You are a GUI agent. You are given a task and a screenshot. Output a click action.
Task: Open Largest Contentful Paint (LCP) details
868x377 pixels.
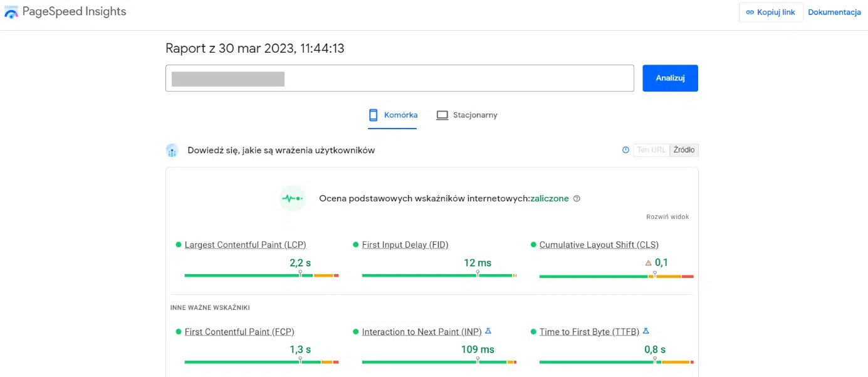point(245,245)
